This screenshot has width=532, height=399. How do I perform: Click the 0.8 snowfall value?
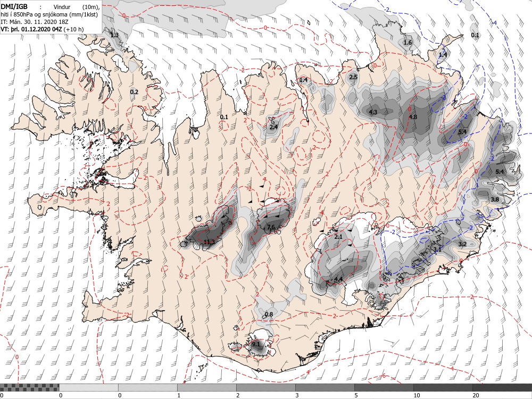click(269, 314)
